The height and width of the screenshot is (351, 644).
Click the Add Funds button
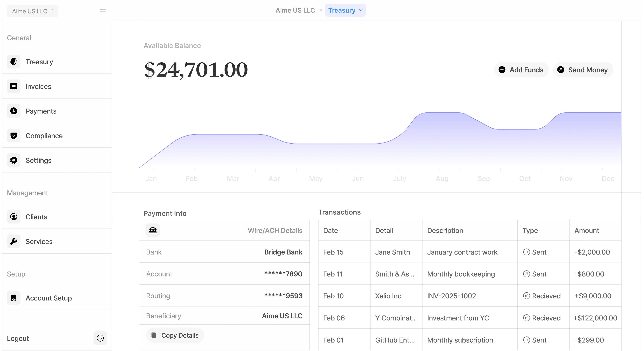click(x=521, y=70)
